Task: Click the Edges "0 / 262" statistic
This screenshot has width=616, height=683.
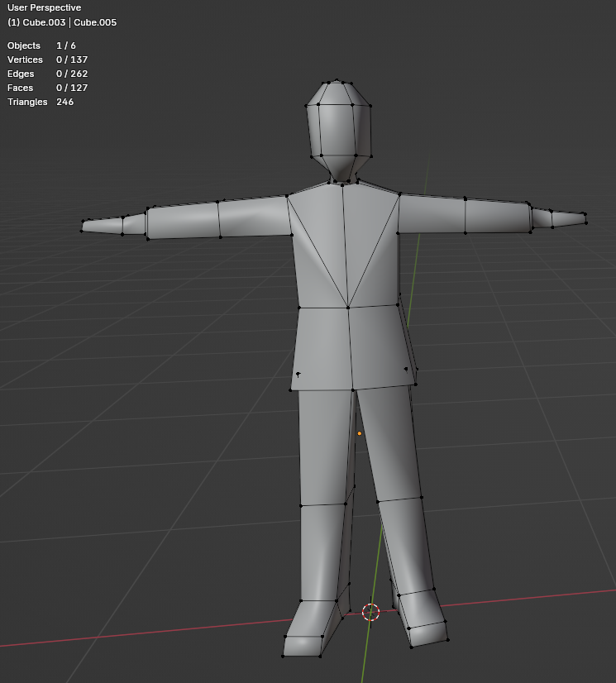Action: 72,74
